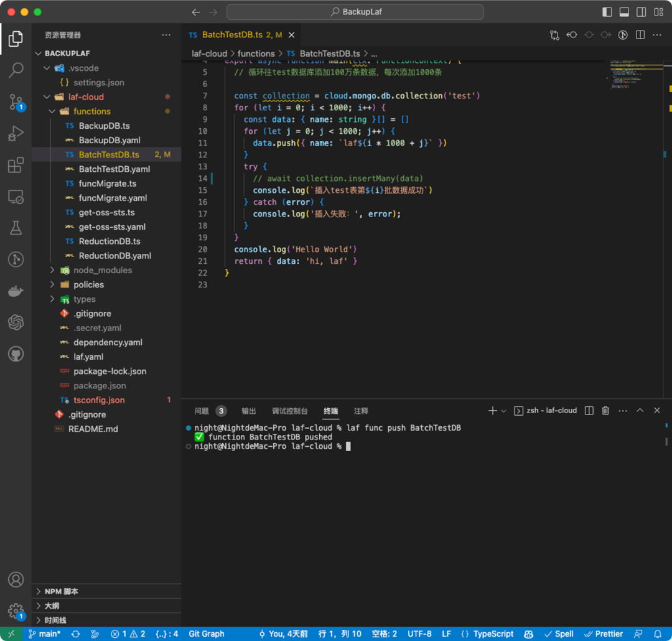Click the UTF-8 encoding selector
The width and height of the screenshot is (672, 641).
pos(419,634)
